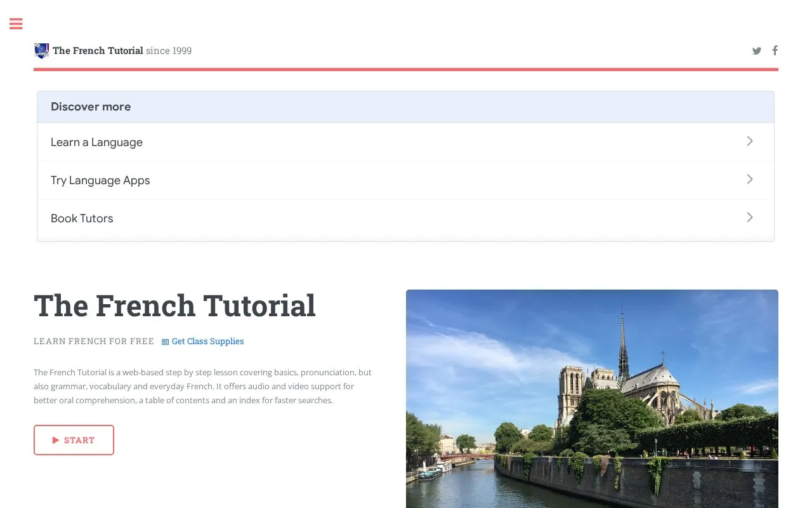Open the Twitter profile icon
This screenshot has width=812, height=508.
coord(757,51)
